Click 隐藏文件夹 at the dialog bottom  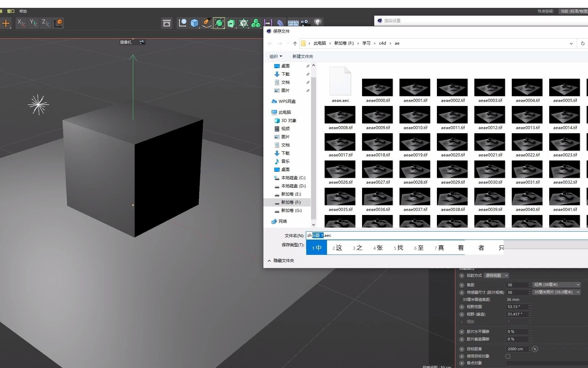[283, 260]
